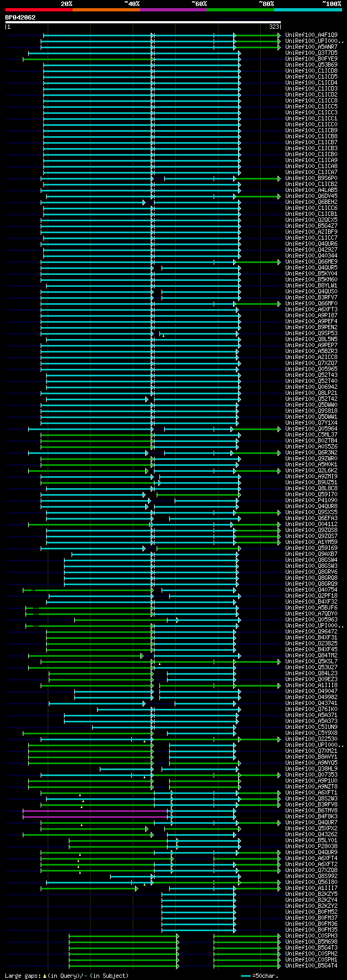Image resolution: width=347 pixels, height=980 pixels.
Task: Click the purple alignment bar of B6TMV8
Action: pyautogui.click(x=95, y=811)
